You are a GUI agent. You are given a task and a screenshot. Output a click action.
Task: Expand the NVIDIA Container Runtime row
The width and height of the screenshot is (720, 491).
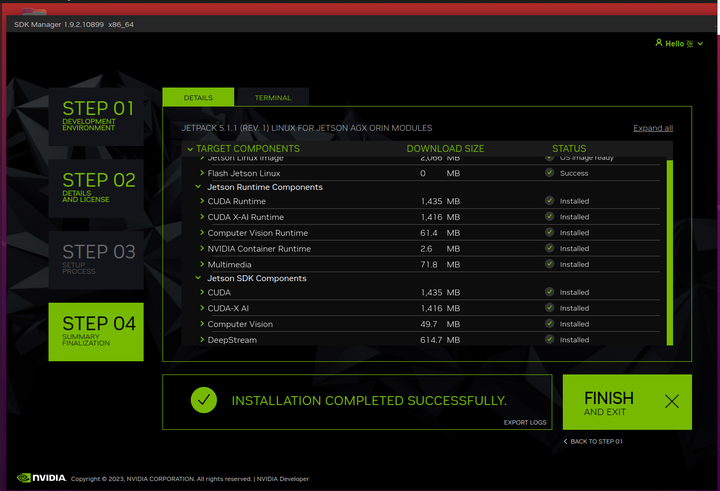pos(202,248)
